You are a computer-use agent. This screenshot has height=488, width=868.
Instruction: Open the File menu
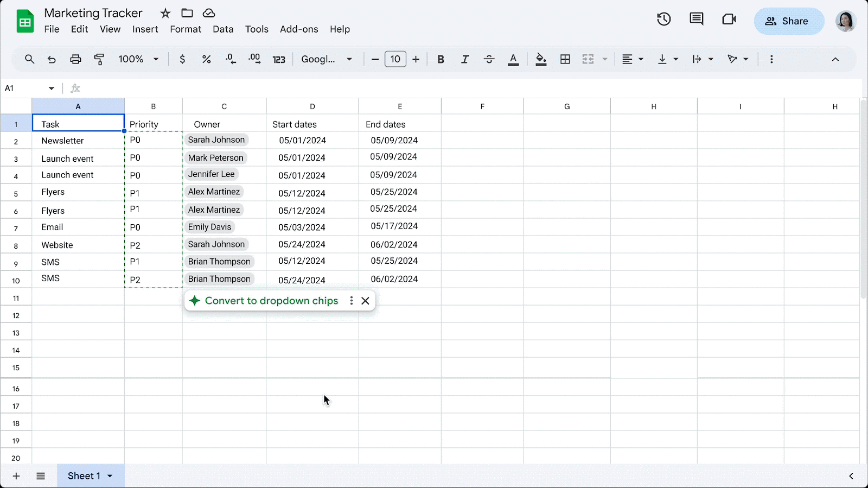click(x=52, y=29)
